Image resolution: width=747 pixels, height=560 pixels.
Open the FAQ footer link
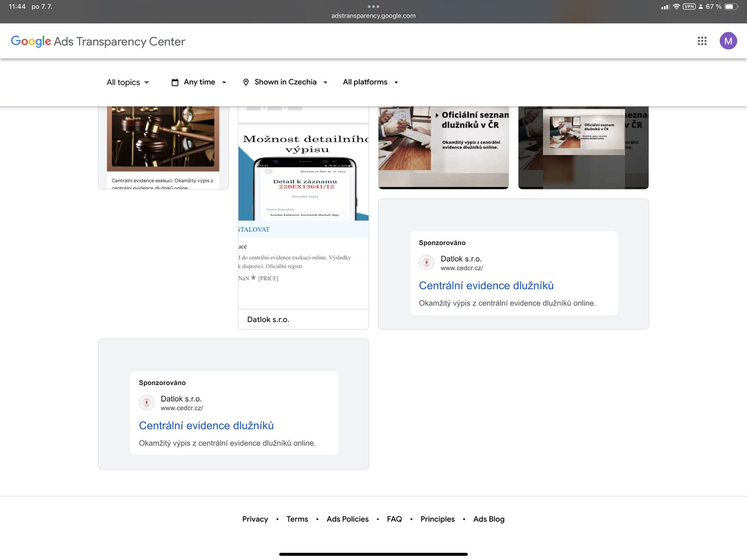tap(394, 519)
